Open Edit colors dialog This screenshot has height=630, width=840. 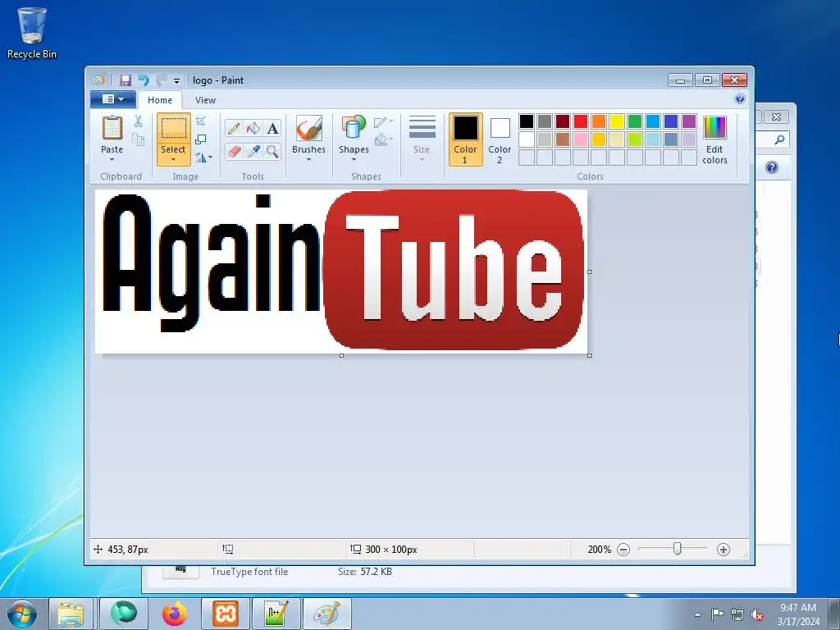tap(714, 139)
